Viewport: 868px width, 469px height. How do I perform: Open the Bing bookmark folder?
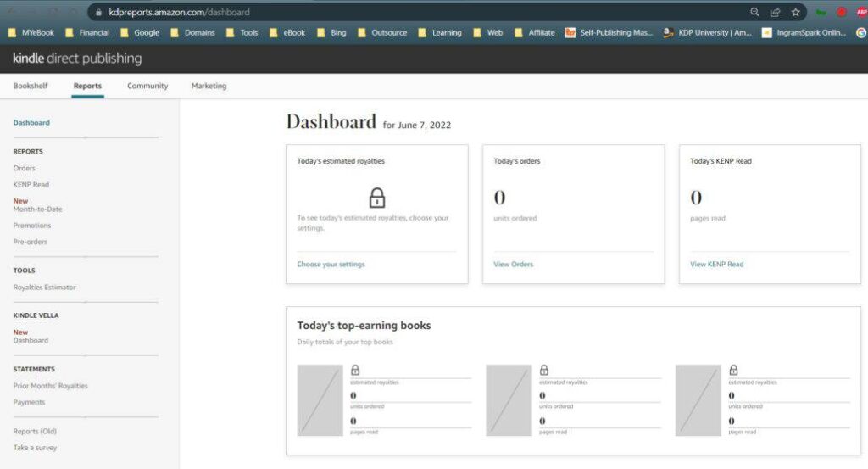pos(331,33)
